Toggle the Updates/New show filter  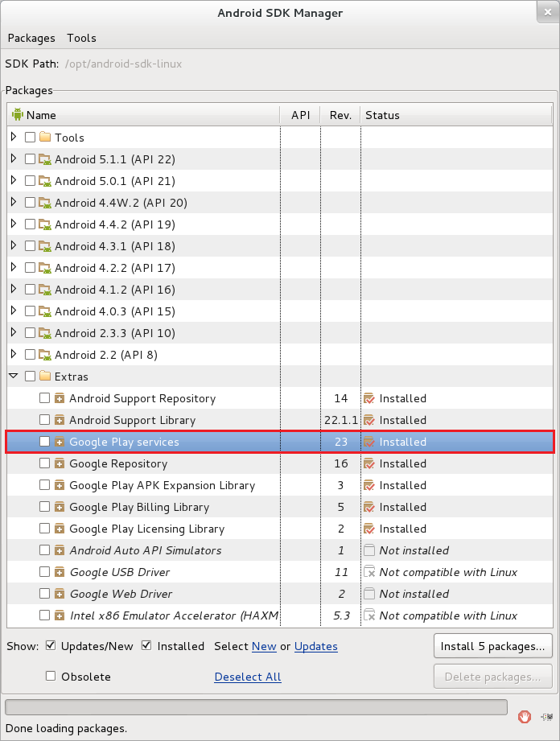pyautogui.click(x=51, y=645)
